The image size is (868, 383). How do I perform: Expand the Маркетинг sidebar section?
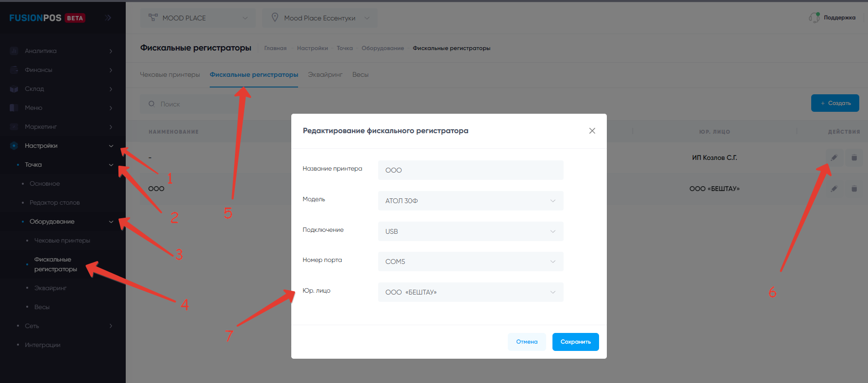(x=111, y=127)
